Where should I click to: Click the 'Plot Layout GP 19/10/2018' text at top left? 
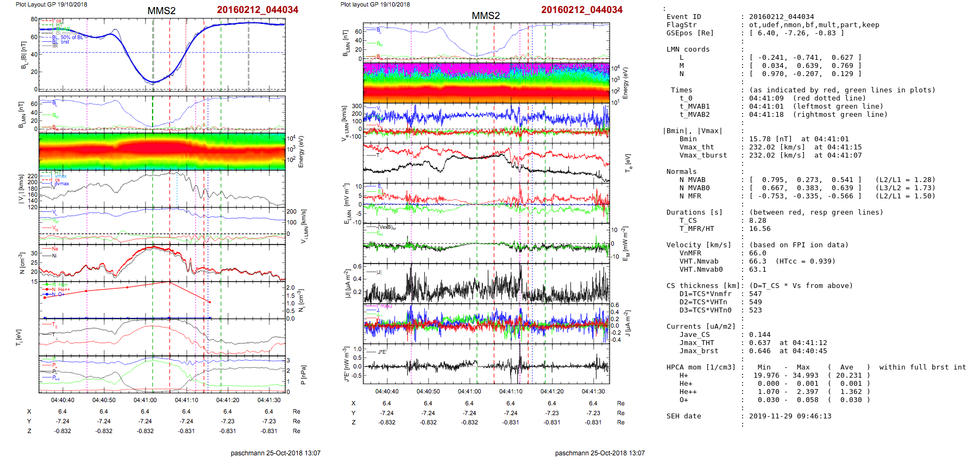(x=51, y=4)
